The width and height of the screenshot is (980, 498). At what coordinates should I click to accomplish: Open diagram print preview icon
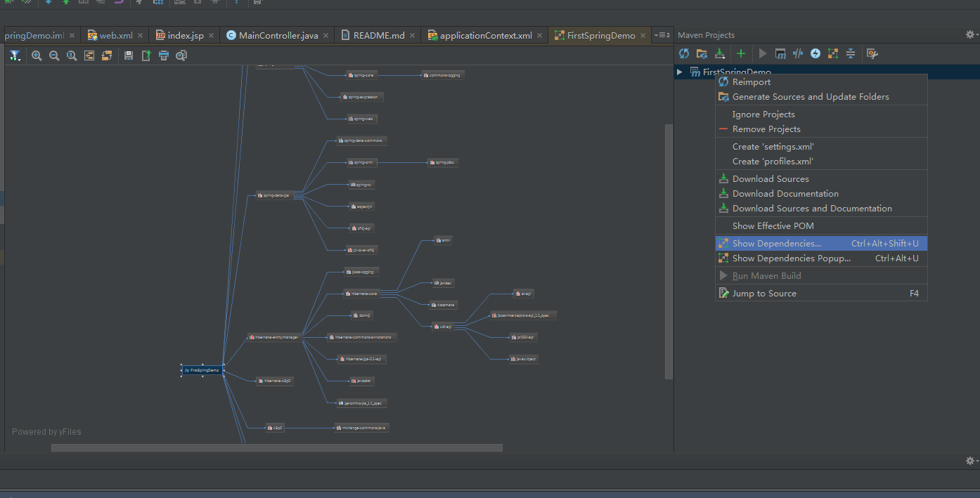click(181, 55)
